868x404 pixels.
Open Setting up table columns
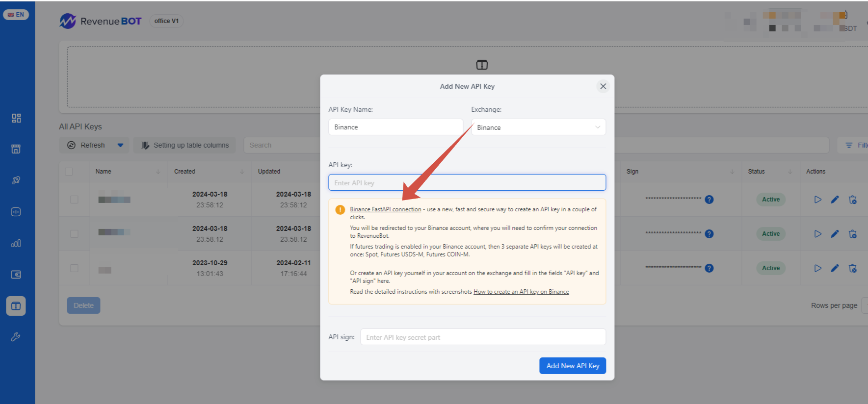pos(184,145)
